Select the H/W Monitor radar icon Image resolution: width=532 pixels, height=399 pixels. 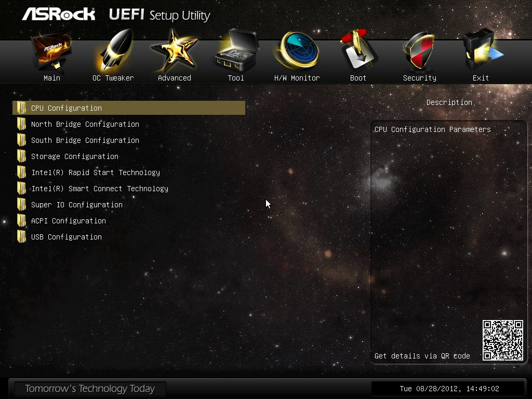pos(298,50)
